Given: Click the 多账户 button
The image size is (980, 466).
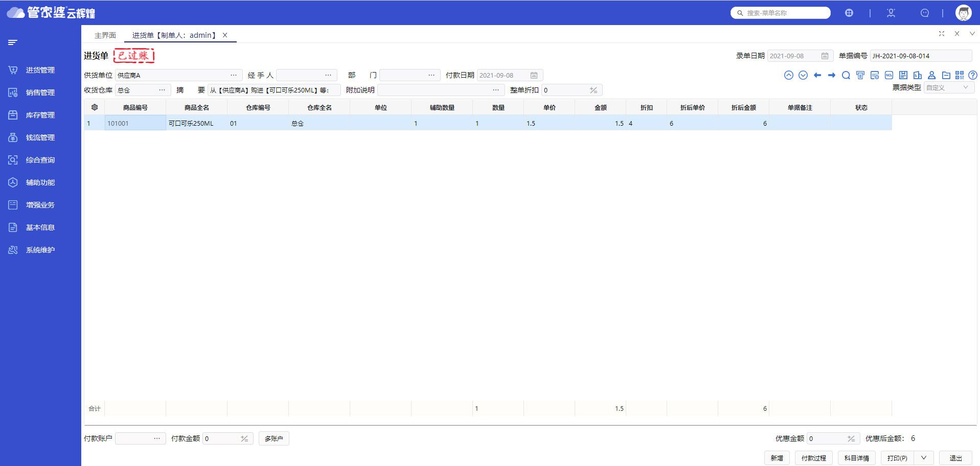Looking at the screenshot, I should tap(274, 438).
